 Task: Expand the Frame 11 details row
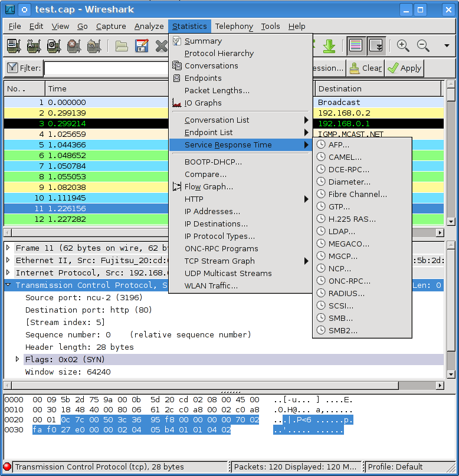[x=8, y=248]
